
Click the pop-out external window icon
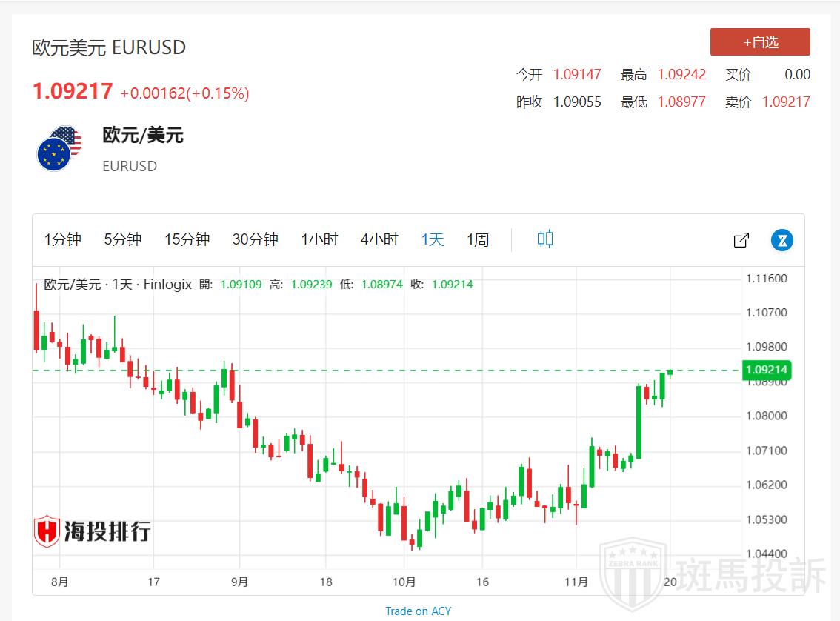tap(741, 240)
